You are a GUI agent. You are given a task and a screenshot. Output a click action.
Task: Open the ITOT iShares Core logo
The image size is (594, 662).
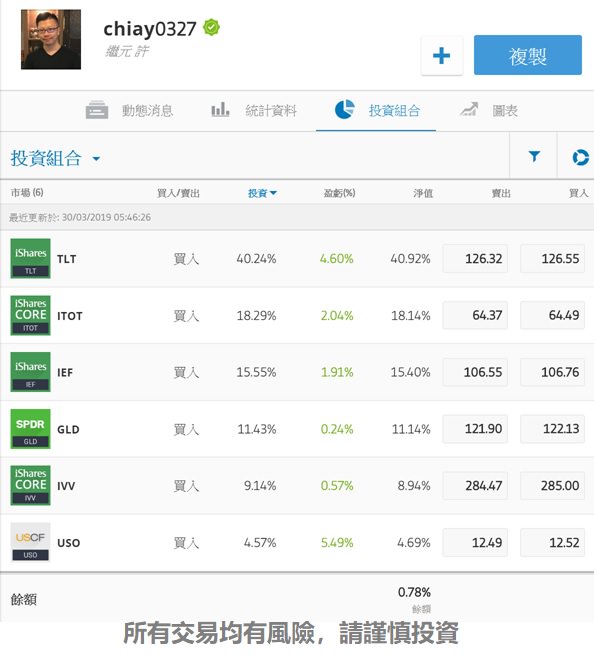[x=30, y=315]
